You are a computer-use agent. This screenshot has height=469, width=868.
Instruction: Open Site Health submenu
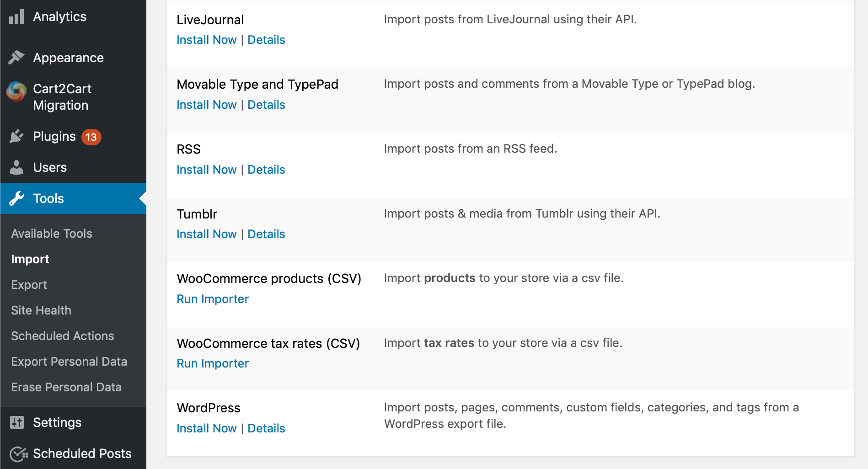tap(41, 310)
